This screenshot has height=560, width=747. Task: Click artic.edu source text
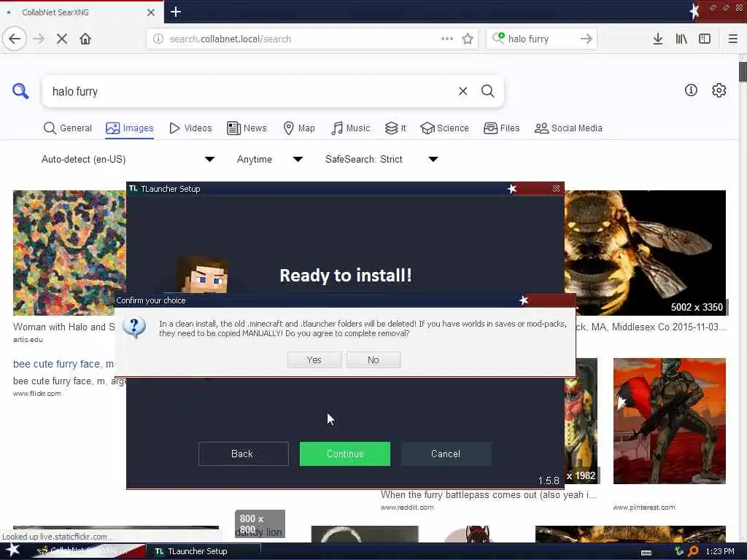[28, 340]
